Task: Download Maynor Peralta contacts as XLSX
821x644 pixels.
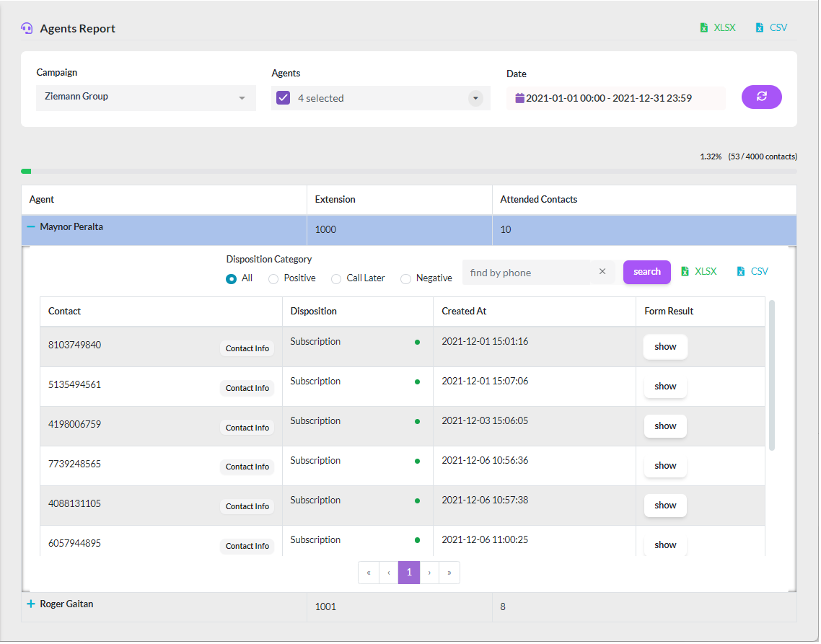Action: click(699, 272)
